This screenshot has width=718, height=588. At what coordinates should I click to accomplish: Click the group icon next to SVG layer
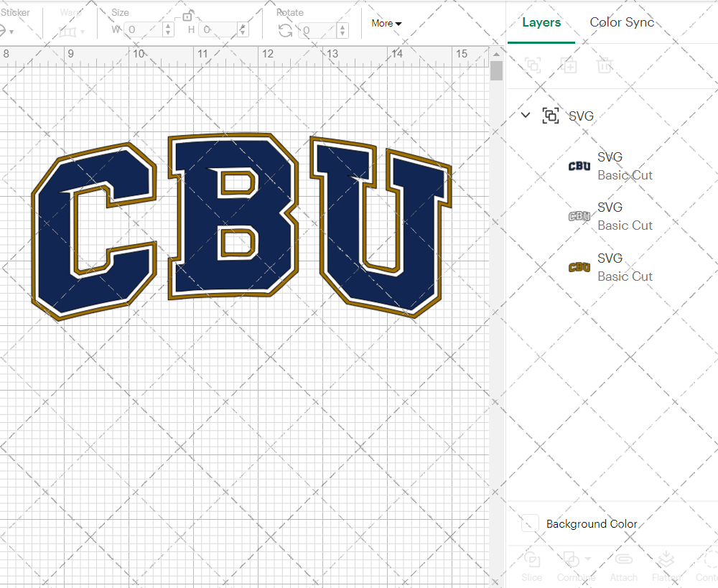551,115
